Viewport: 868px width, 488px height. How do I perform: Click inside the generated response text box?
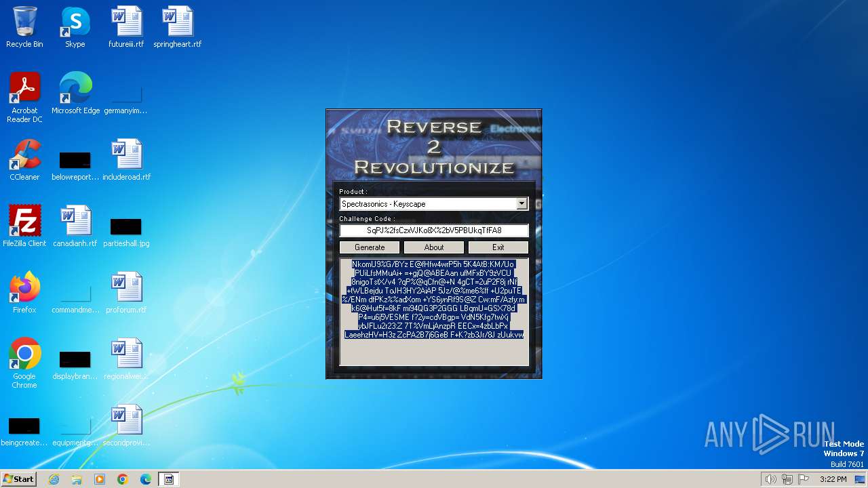coord(434,312)
